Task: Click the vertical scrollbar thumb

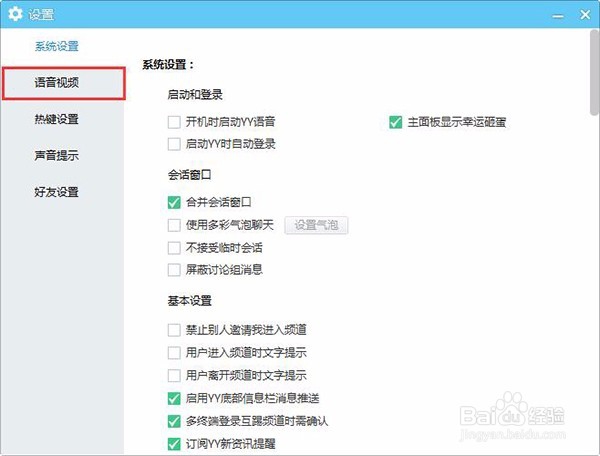Action: tap(595, 72)
